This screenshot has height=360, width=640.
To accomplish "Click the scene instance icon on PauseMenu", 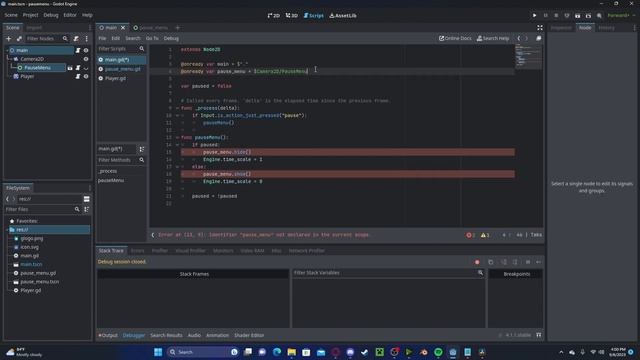I will tap(70, 68).
